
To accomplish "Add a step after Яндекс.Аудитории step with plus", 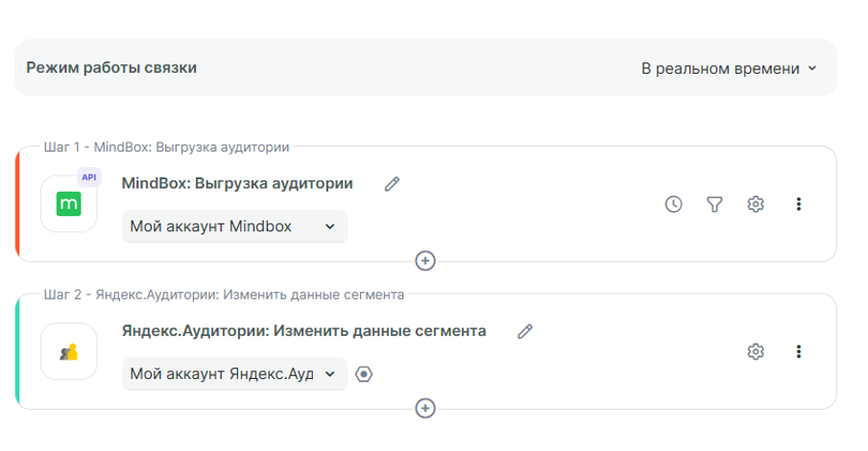I will 425,409.
